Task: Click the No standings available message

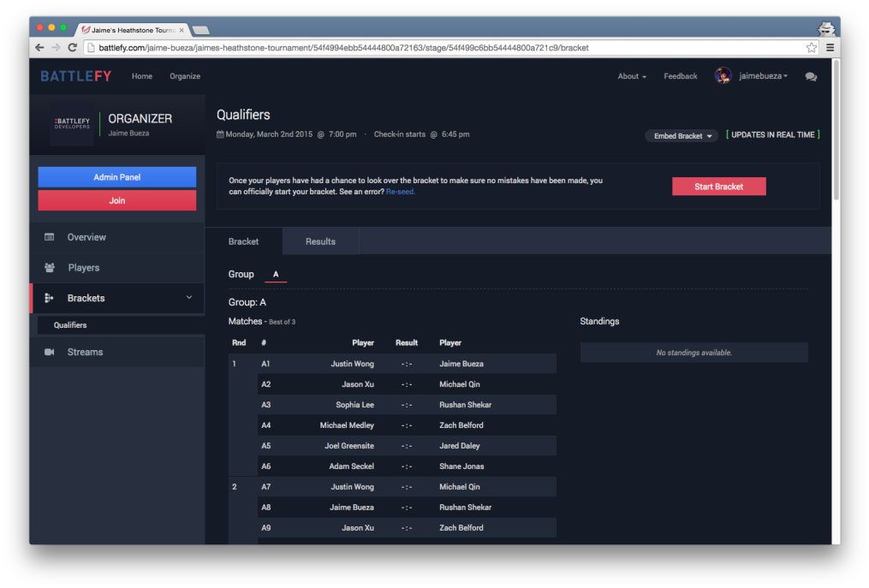Action: (x=693, y=353)
